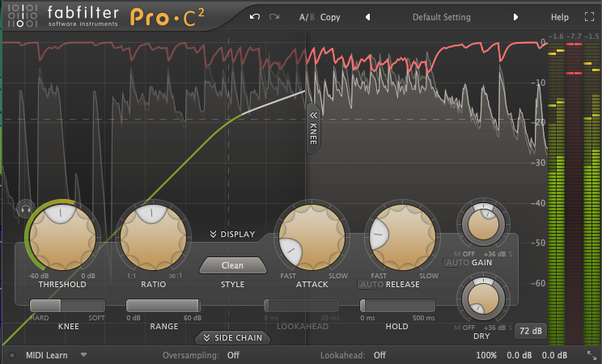Open the Clean style selector

point(233,265)
